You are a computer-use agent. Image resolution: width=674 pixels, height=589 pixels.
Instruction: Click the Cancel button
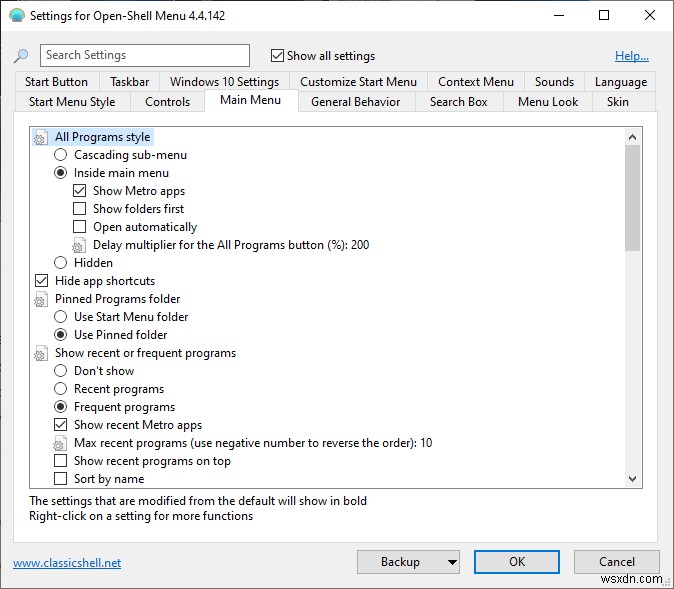coord(617,562)
